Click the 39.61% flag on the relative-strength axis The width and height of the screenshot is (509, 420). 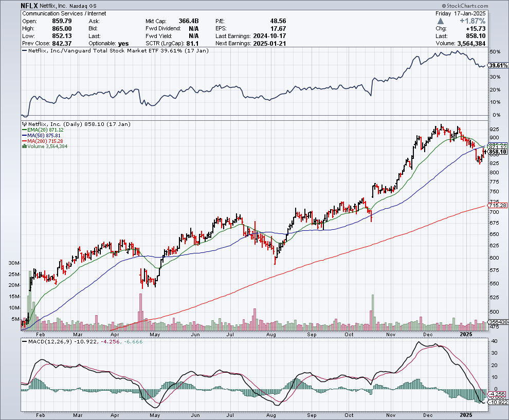498,66
